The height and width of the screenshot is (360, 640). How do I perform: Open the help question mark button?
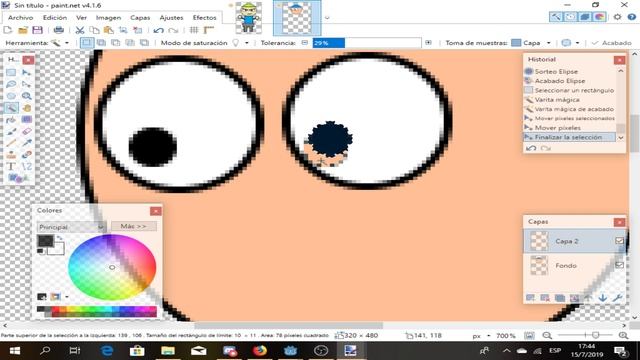pos(632,17)
